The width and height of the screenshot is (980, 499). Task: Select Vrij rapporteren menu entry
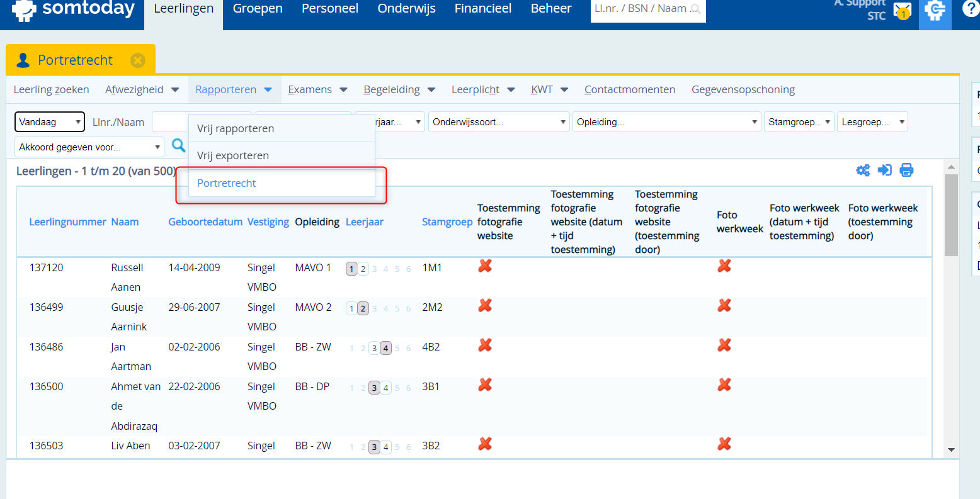pyautogui.click(x=282, y=128)
